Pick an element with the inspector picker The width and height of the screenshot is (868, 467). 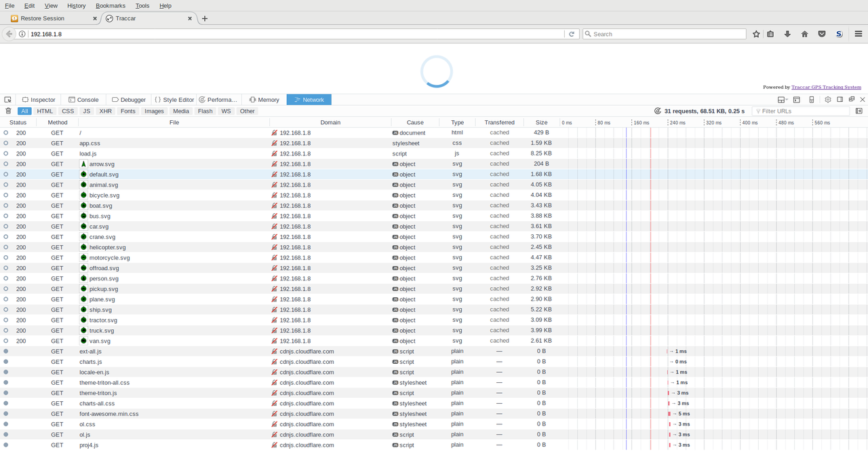pyautogui.click(x=7, y=100)
